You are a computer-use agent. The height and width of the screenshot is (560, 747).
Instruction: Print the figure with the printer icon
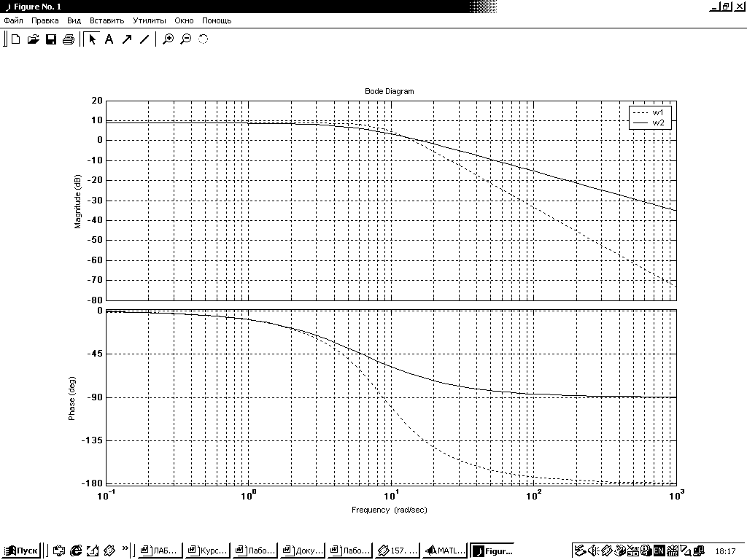[68, 39]
